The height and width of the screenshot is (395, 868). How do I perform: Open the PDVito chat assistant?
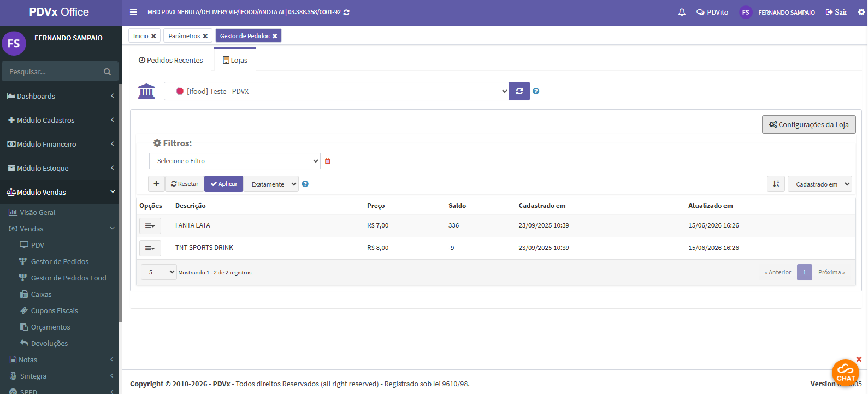tap(712, 12)
